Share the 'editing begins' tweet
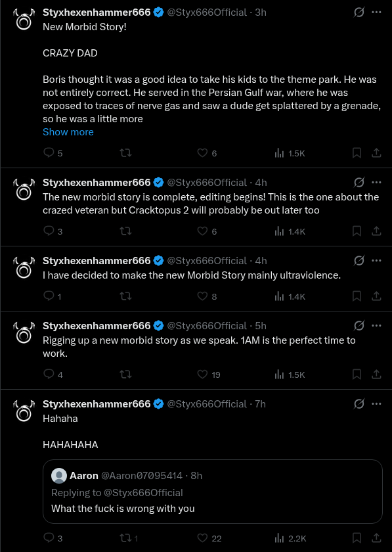This screenshot has height=552, width=392. [x=376, y=231]
